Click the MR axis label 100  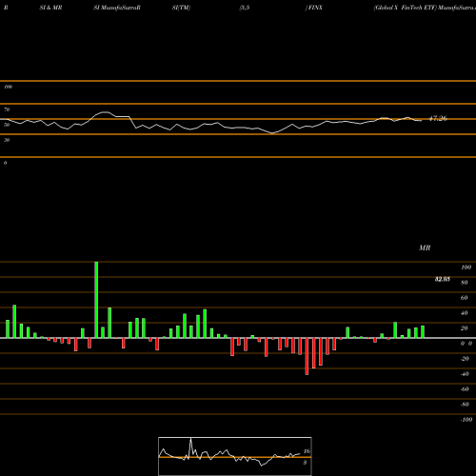tap(466, 268)
